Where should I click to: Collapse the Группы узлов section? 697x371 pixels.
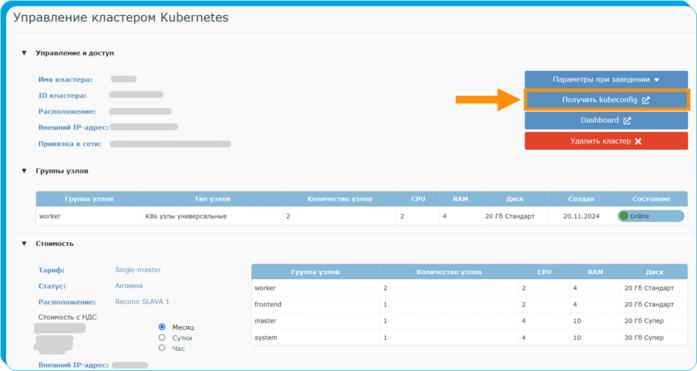[24, 171]
